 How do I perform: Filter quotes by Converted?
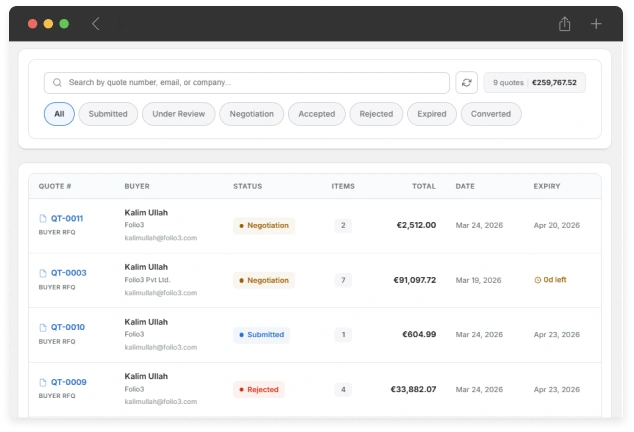491,114
